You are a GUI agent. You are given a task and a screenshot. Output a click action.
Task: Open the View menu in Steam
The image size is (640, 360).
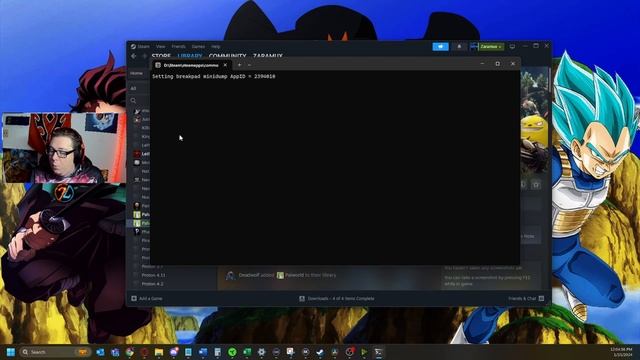pyautogui.click(x=160, y=47)
